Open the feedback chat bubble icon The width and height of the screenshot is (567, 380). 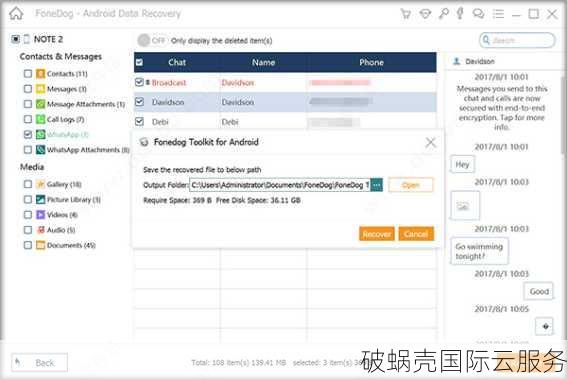pos(479,14)
